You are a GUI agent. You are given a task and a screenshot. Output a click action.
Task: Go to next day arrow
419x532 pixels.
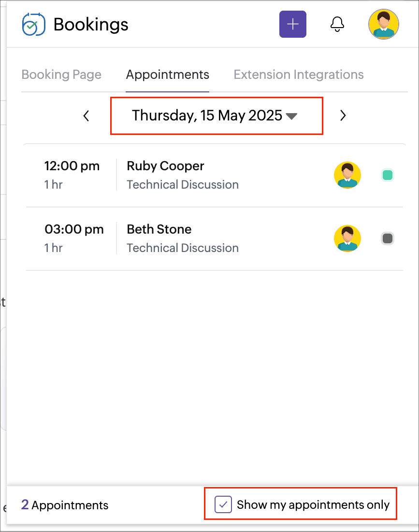[343, 116]
